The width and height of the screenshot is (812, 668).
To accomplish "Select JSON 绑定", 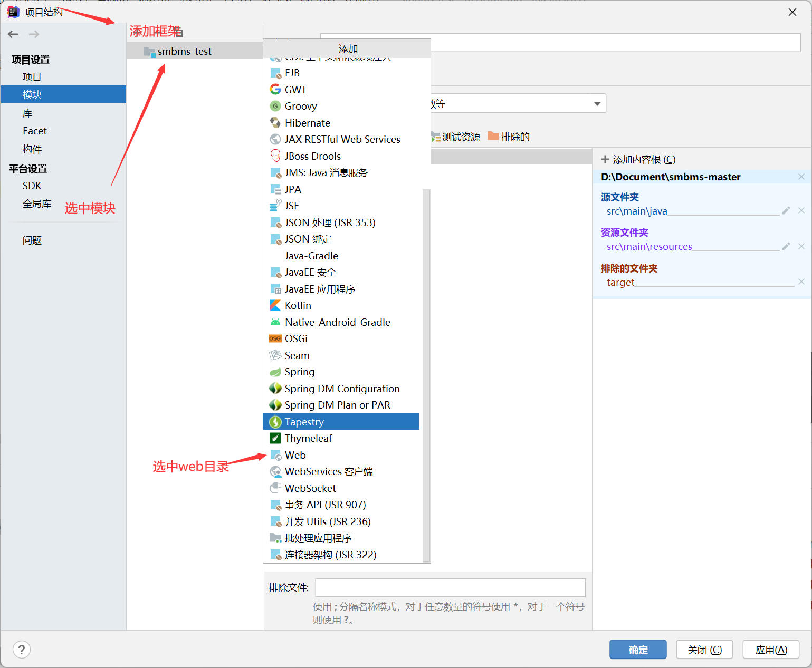I will point(341,239).
